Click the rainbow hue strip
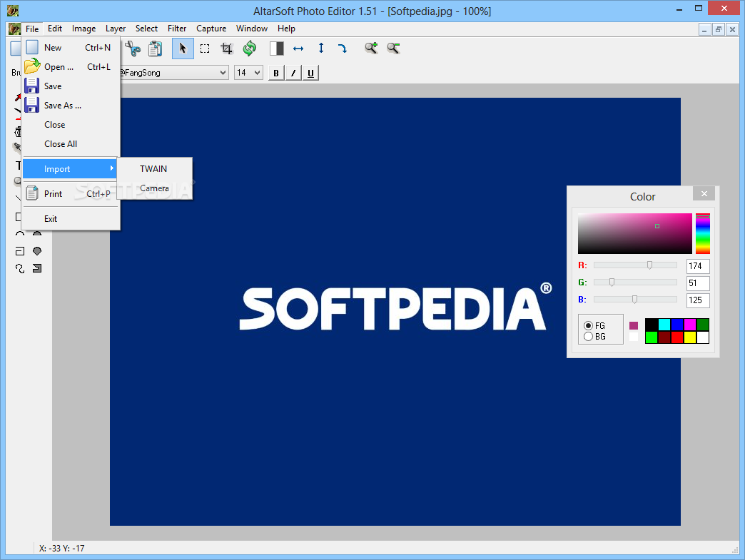The image size is (745, 560). coord(703,234)
